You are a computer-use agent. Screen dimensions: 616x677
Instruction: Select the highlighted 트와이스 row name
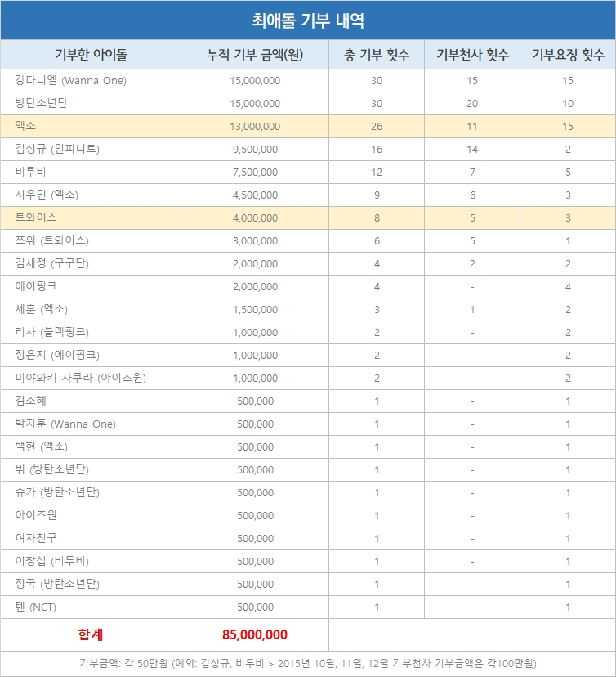tap(36, 217)
